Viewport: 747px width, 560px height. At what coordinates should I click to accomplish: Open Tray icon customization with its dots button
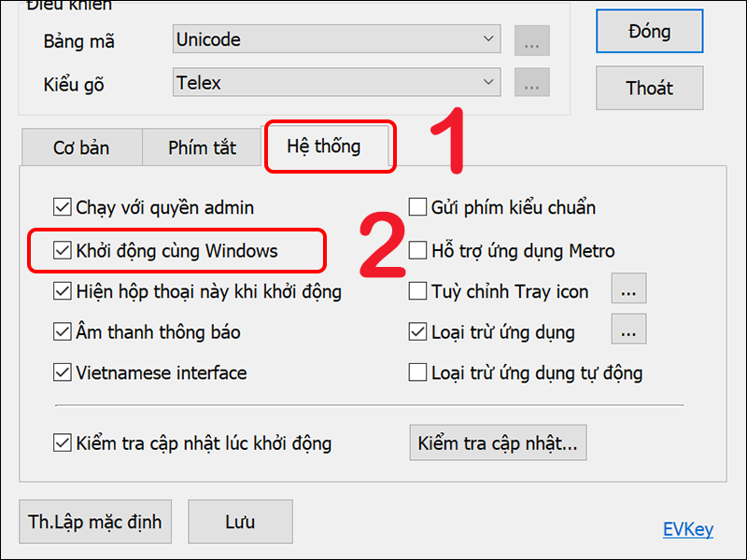(x=628, y=288)
